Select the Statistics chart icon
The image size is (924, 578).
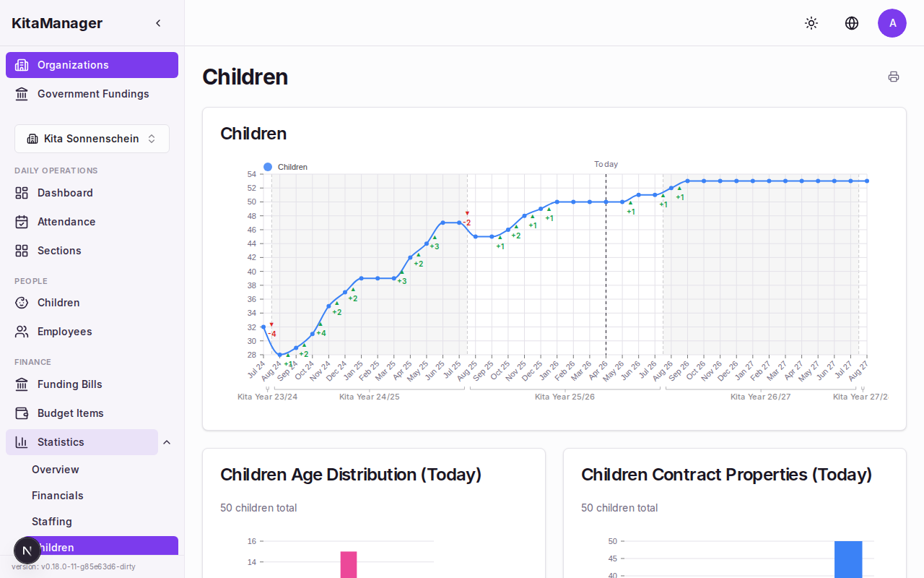[21, 442]
